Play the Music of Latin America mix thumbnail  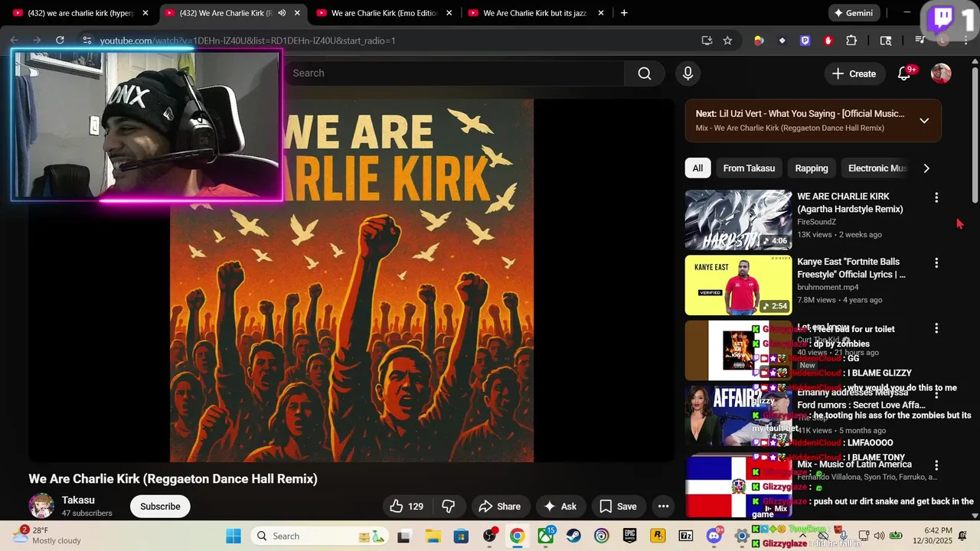pyautogui.click(x=738, y=486)
